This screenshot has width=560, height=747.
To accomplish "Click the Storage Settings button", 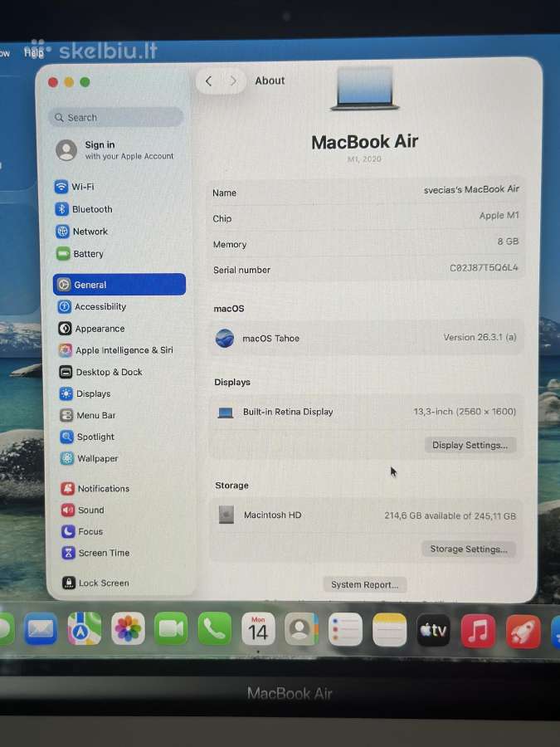I will pos(469,549).
